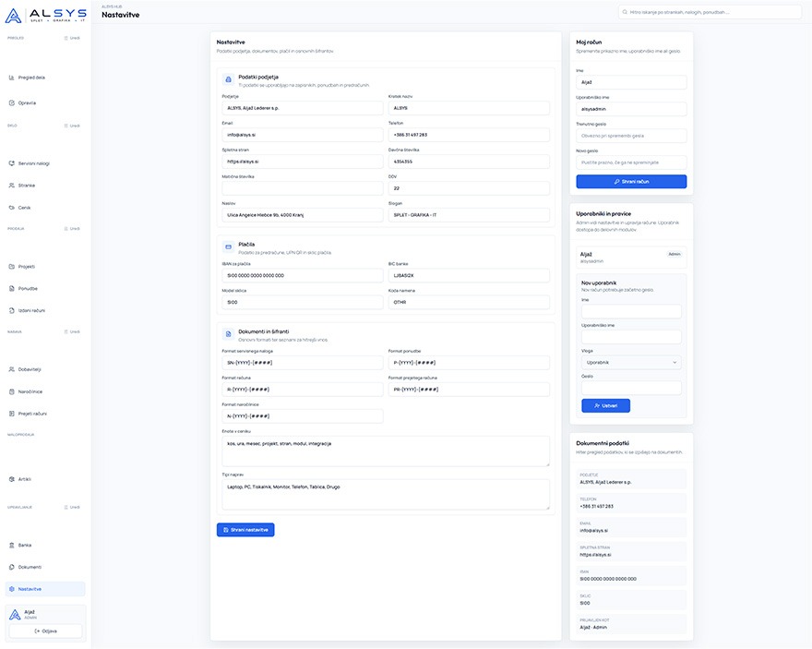This screenshot has width=812, height=649.
Task: Open the Vloga dropdown showing Uporabnik
Action: point(631,363)
